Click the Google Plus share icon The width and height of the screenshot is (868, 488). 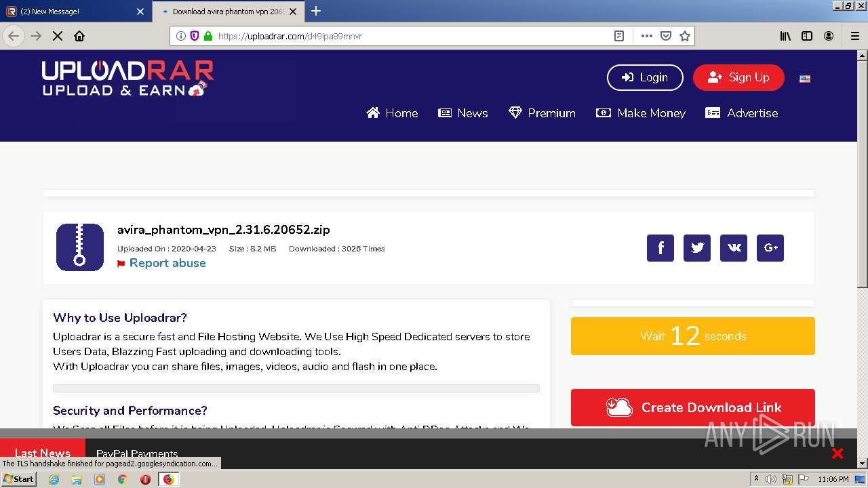click(770, 248)
